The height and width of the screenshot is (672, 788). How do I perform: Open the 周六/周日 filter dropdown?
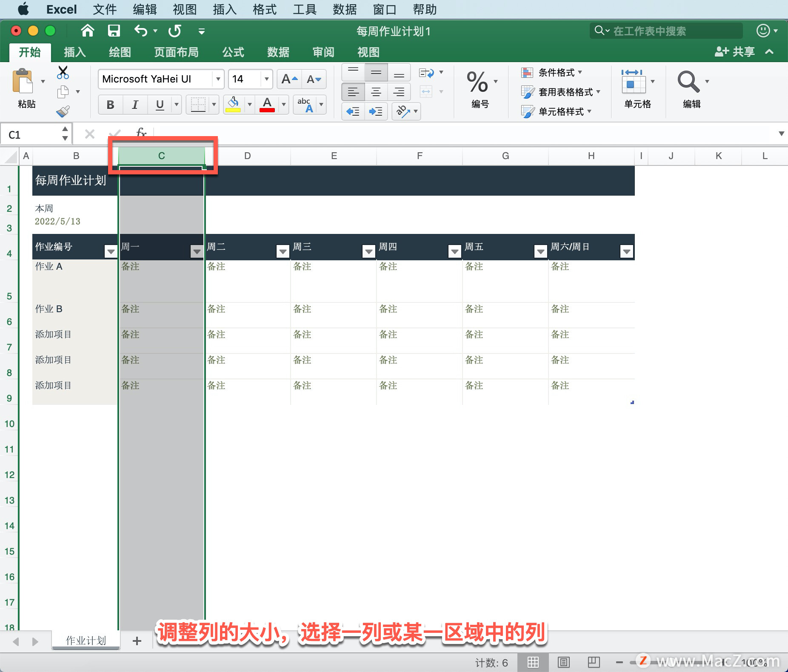tap(626, 251)
